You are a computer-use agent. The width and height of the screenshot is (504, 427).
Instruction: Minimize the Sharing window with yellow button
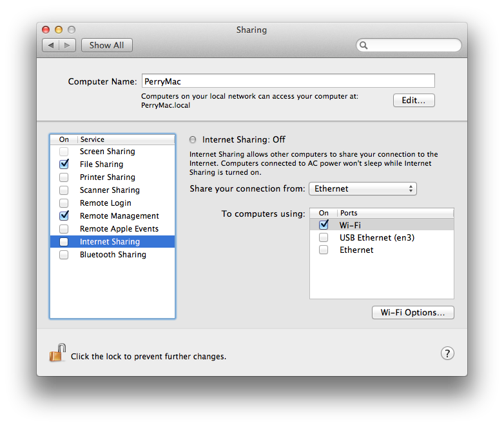(x=59, y=30)
